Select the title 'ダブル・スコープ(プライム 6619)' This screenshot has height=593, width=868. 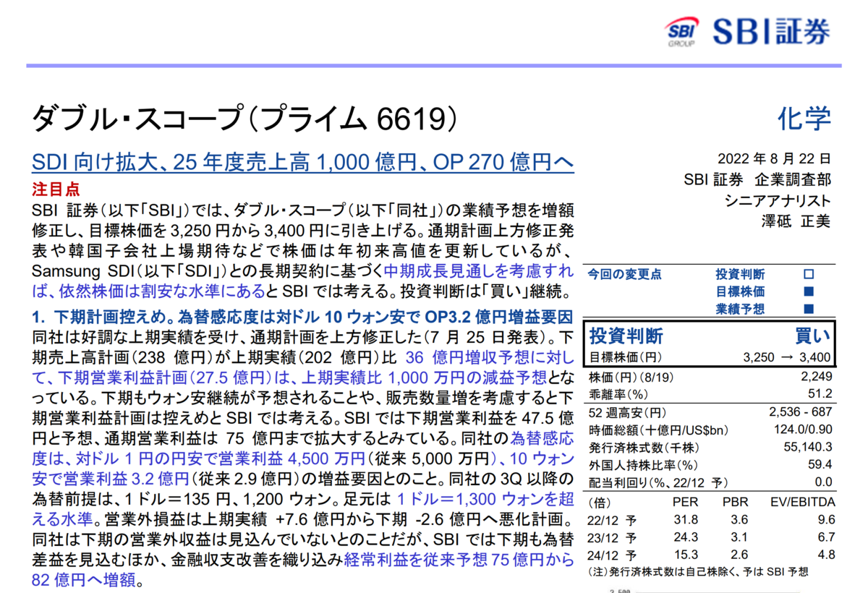[245, 120]
